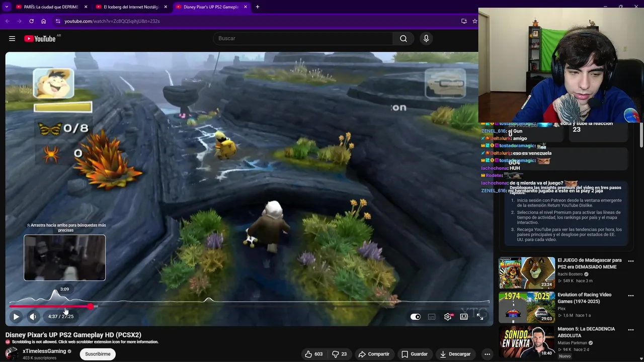Click the 603 like count
This screenshot has height=362, width=644.
pyautogui.click(x=318, y=354)
